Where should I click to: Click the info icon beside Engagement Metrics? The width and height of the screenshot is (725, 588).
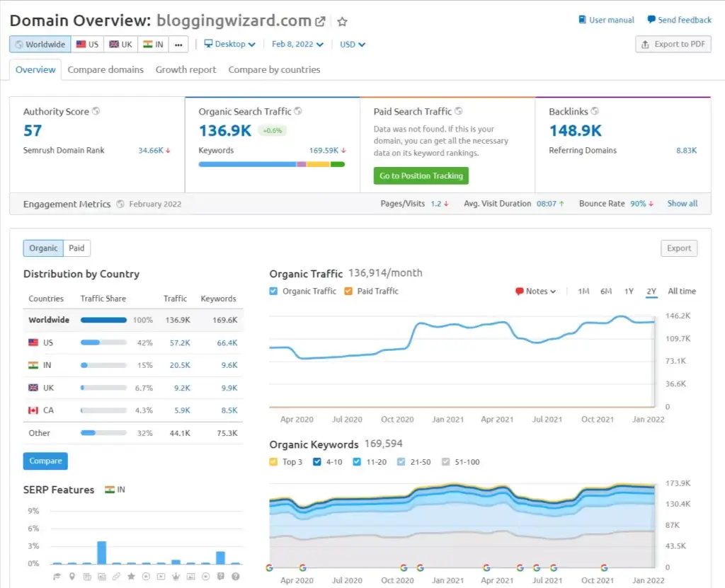click(x=120, y=204)
